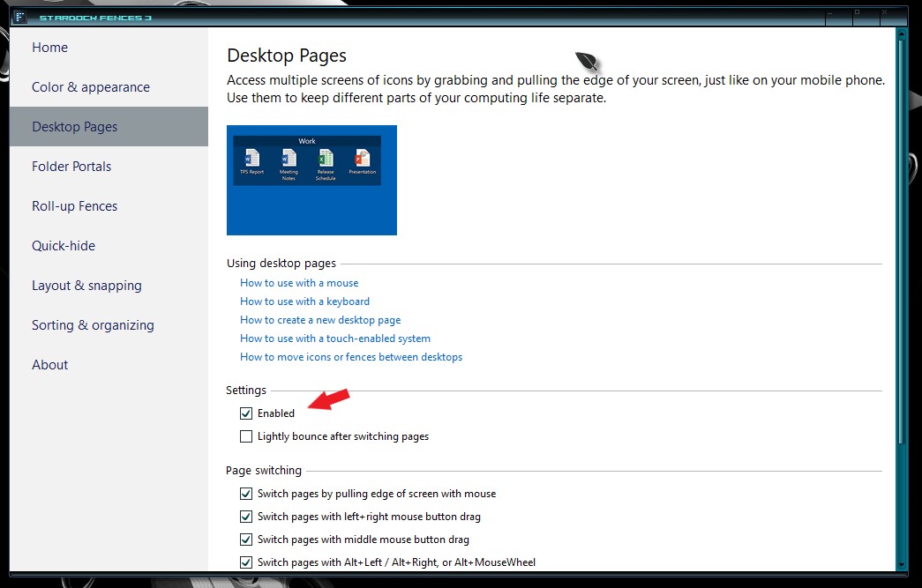
Task: Toggle 'Switch pages with Alt+Left / Alt+Right' option
Action: coord(246,562)
